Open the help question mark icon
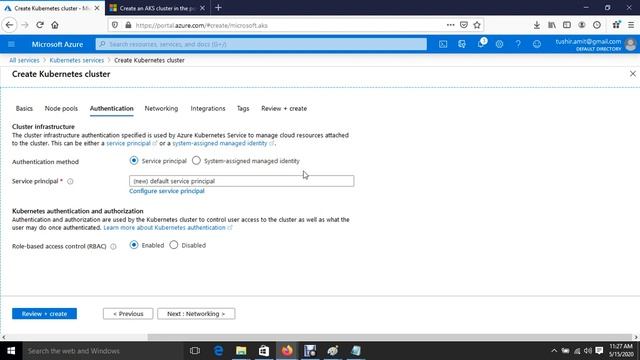 tap(518, 44)
